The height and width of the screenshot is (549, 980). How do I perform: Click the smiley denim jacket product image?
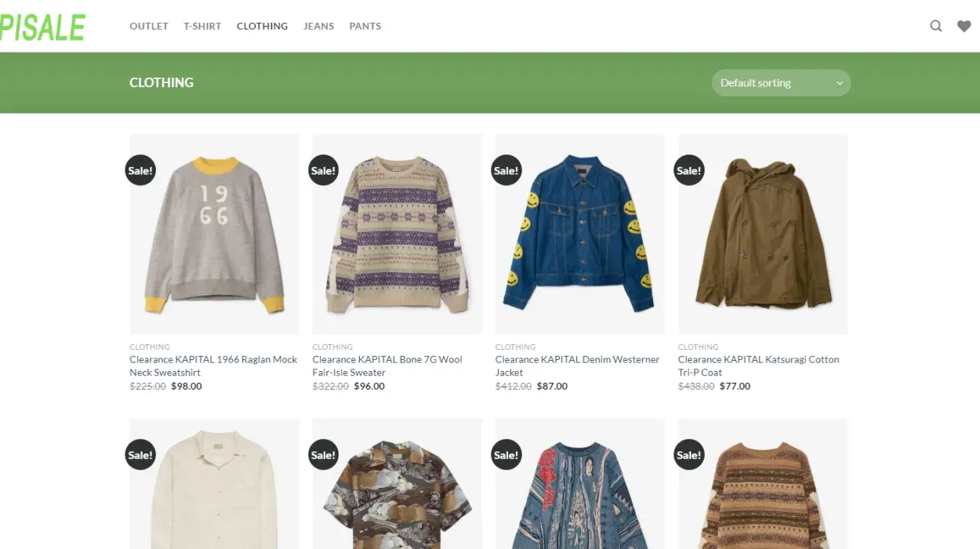(x=580, y=235)
